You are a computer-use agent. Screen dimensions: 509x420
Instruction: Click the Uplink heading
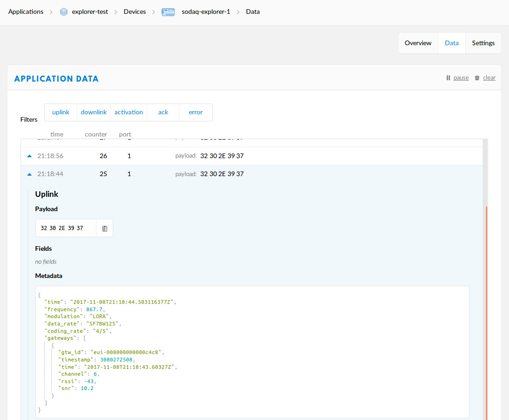[x=47, y=194]
